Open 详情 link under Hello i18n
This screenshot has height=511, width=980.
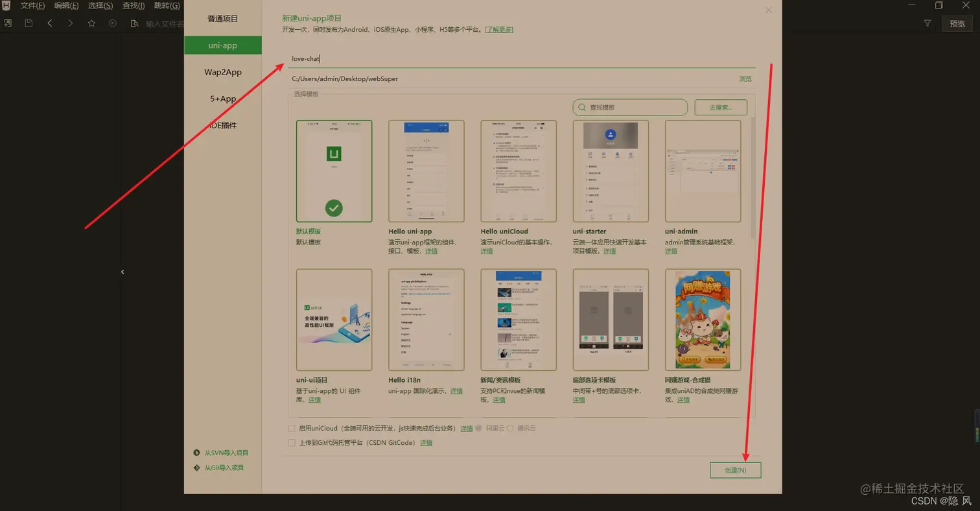[456, 391]
